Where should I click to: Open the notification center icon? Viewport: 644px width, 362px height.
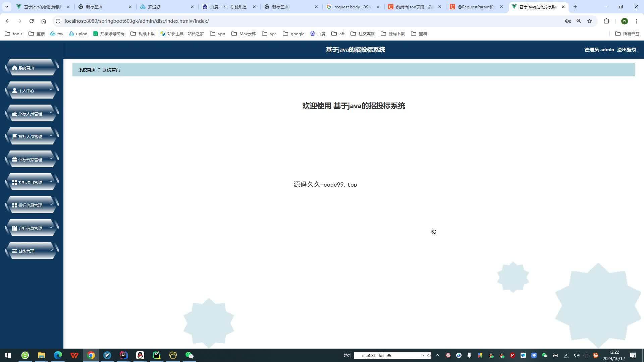pos(633,355)
